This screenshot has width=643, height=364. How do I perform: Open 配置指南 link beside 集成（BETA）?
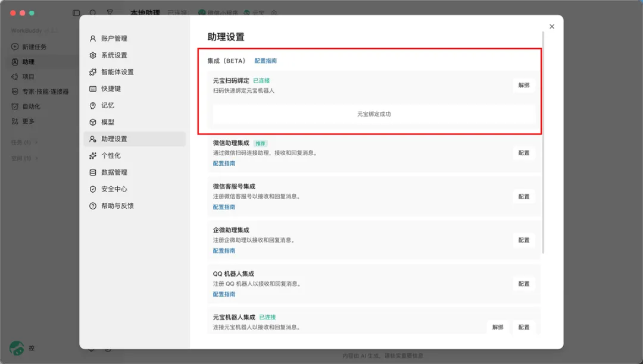click(x=266, y=61)
